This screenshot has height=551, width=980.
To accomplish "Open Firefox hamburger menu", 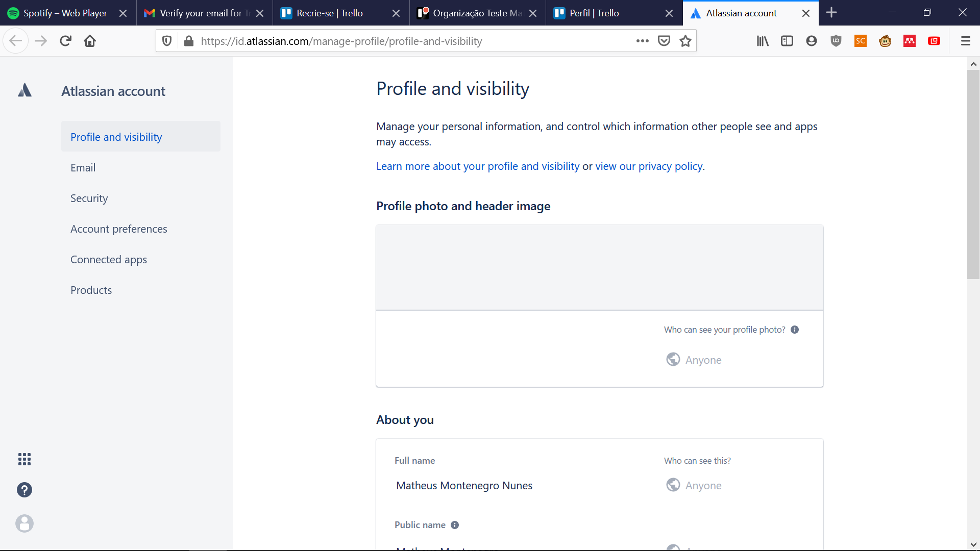I will (x=966, y=41).
